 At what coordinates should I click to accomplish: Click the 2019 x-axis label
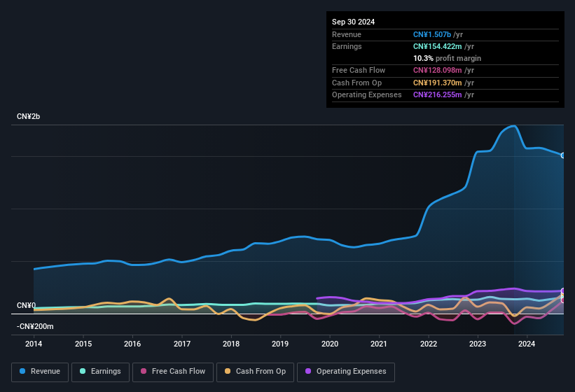[280, 344]
